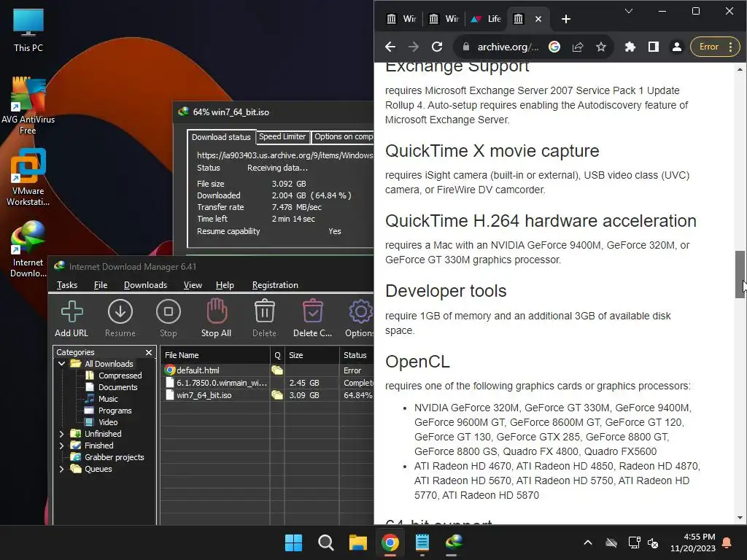Screen dimensions: 747x560
Task: Open View menu in IDM
Action: [193, 285]
